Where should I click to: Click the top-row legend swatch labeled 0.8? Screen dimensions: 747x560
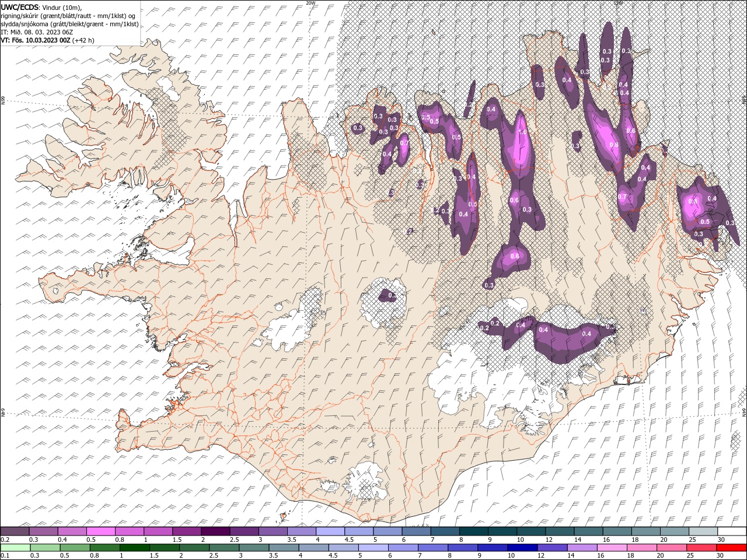(129, 531)
